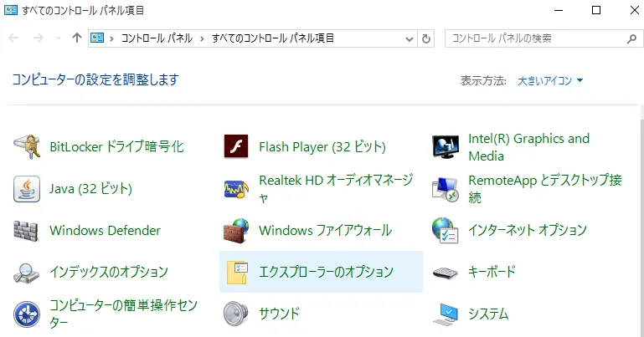
Task: Open the BitLocker drive encryption icon
Action: pyautogui.click(x=27, y=147)
